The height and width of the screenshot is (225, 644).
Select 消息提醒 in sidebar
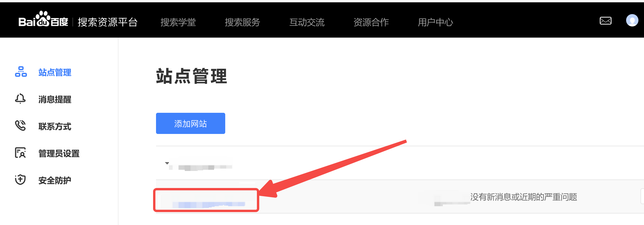[55, 99]
